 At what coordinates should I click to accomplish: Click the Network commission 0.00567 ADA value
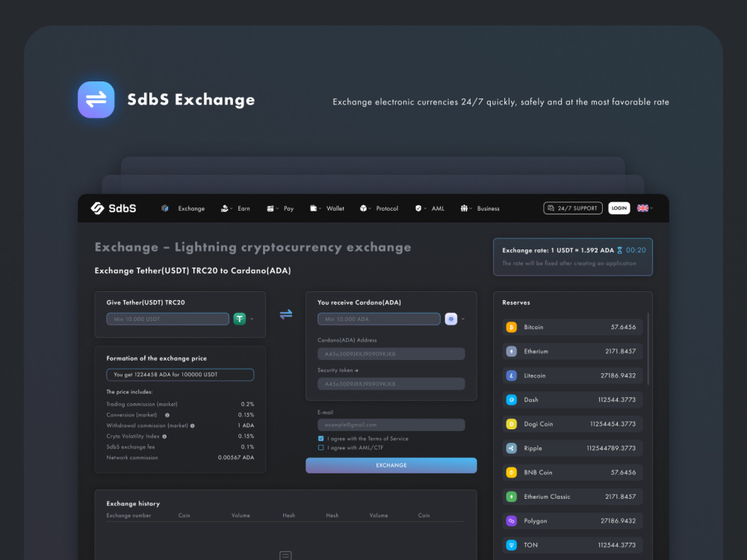coord(236,458)
